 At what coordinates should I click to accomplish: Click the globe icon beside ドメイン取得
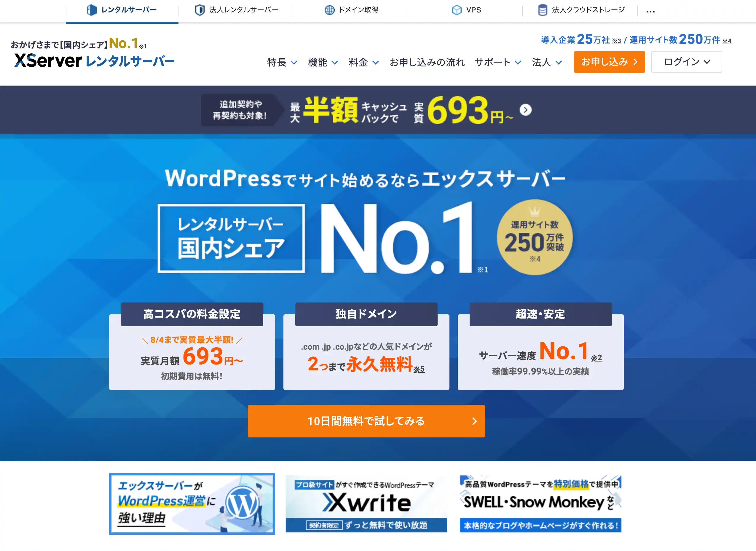tap(329, 10)
